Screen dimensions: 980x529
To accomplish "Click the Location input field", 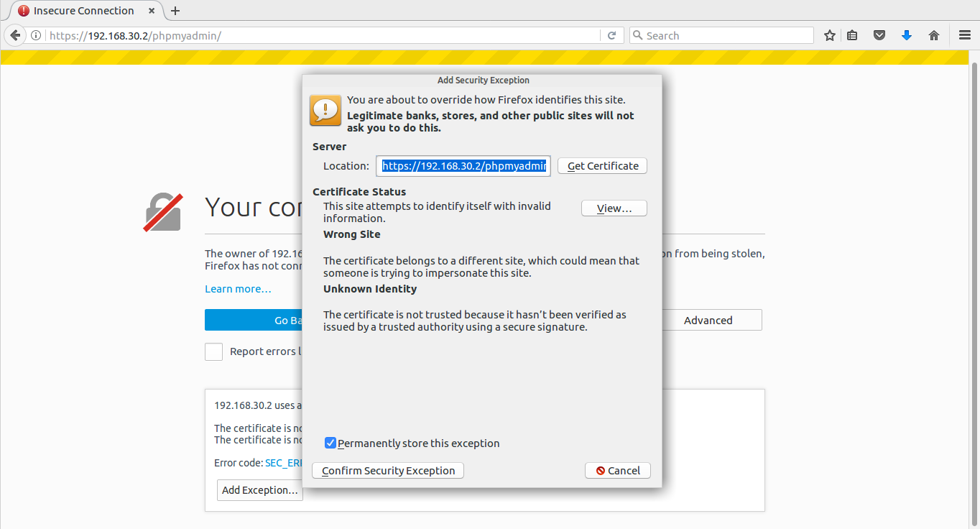I will point(463,166).
